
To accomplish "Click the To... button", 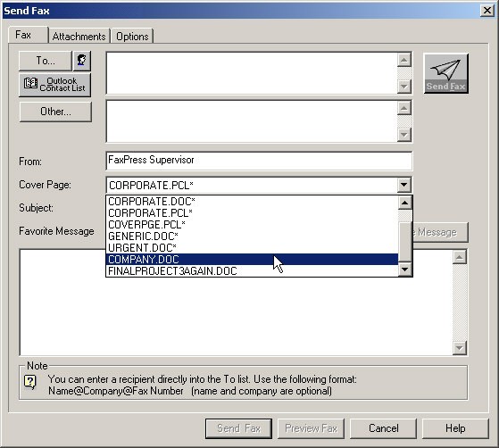I will coord(46,61).
